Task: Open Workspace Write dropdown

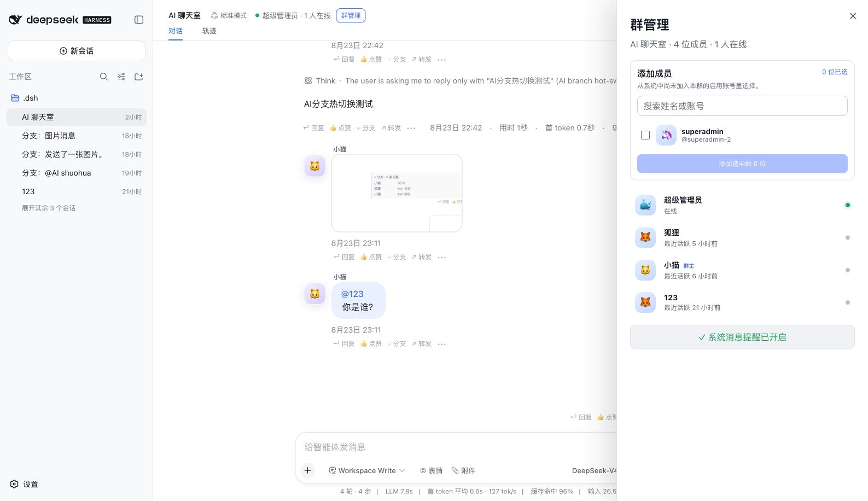Action: coord(366,470)
